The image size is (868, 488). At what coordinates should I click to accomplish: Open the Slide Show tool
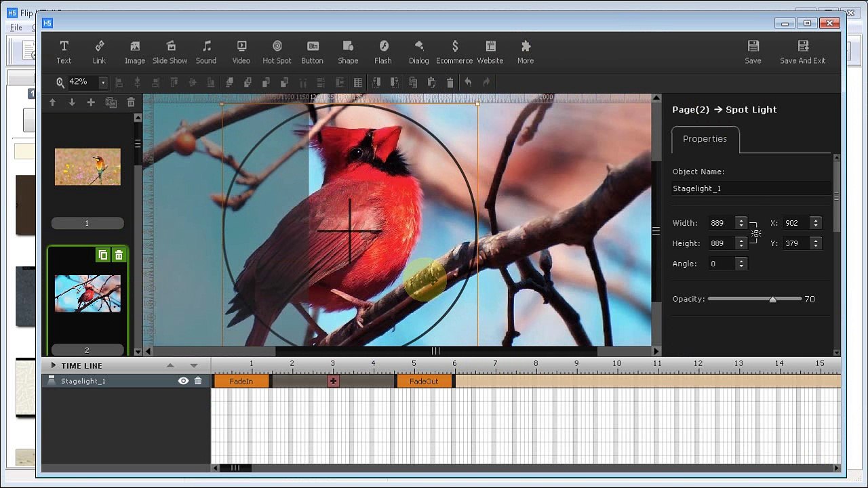point(170,52)
